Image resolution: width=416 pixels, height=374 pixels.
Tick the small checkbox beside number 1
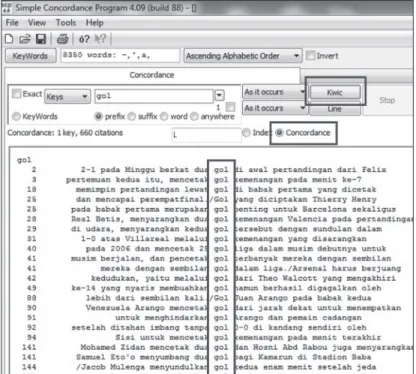click(230, 107)
